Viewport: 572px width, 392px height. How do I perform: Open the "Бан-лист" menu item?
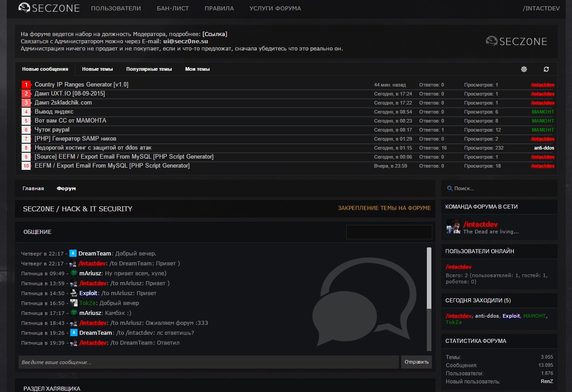(x=173, y=8)
